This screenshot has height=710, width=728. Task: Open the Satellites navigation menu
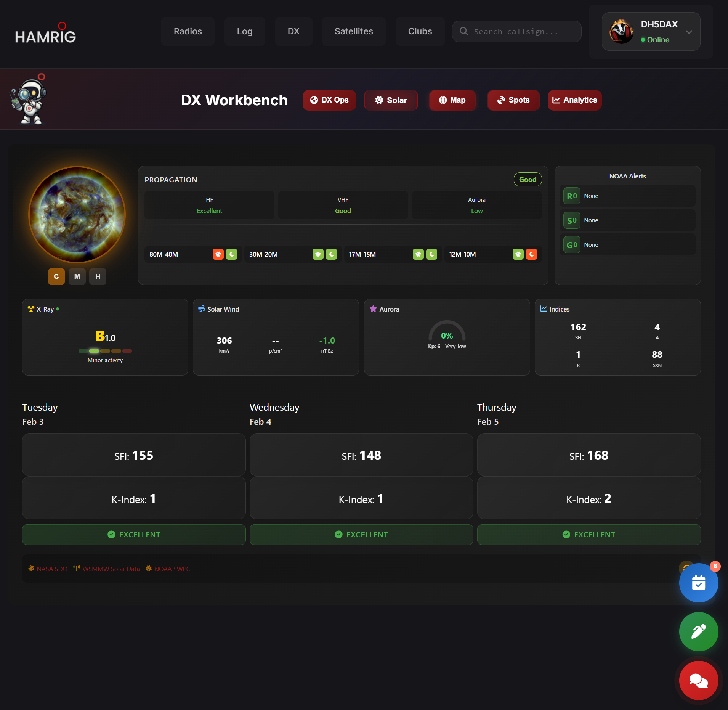[x=353, y=31]
